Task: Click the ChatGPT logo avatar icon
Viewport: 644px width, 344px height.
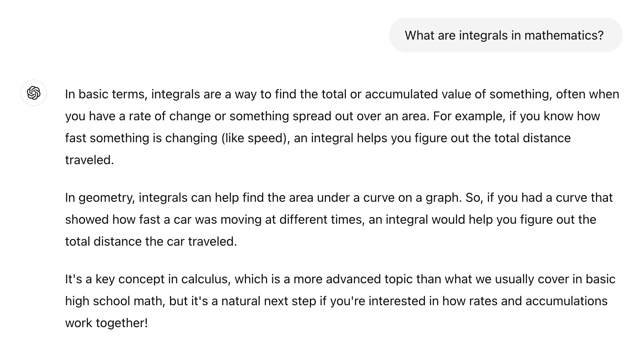Action: 34,93
